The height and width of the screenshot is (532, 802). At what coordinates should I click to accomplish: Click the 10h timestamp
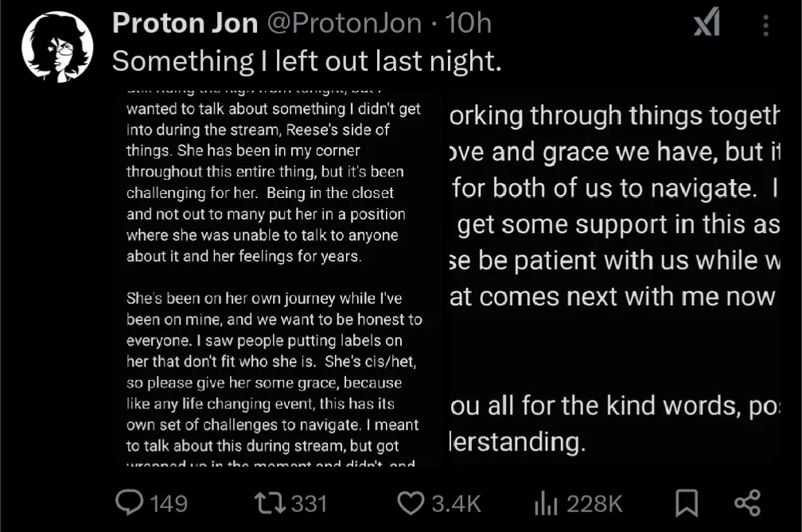click(469, 23)
